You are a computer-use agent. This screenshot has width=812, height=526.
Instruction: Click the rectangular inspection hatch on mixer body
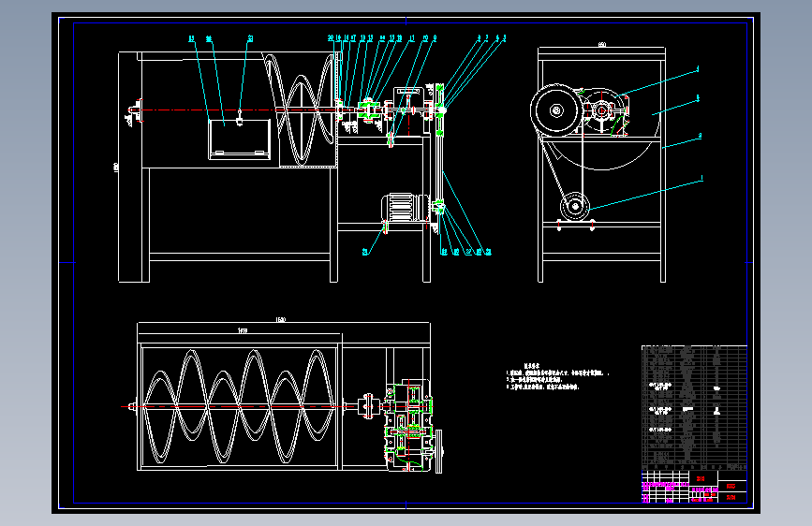click(239, 139)
